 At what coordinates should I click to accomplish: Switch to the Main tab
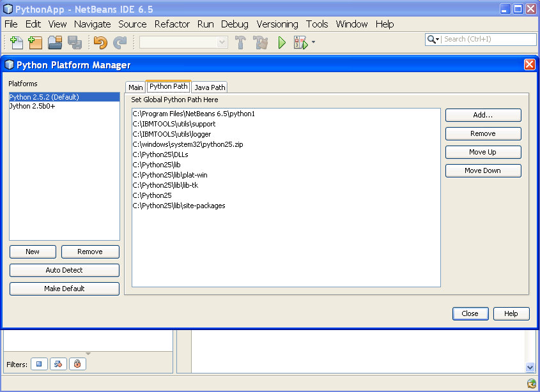[135, 87]
